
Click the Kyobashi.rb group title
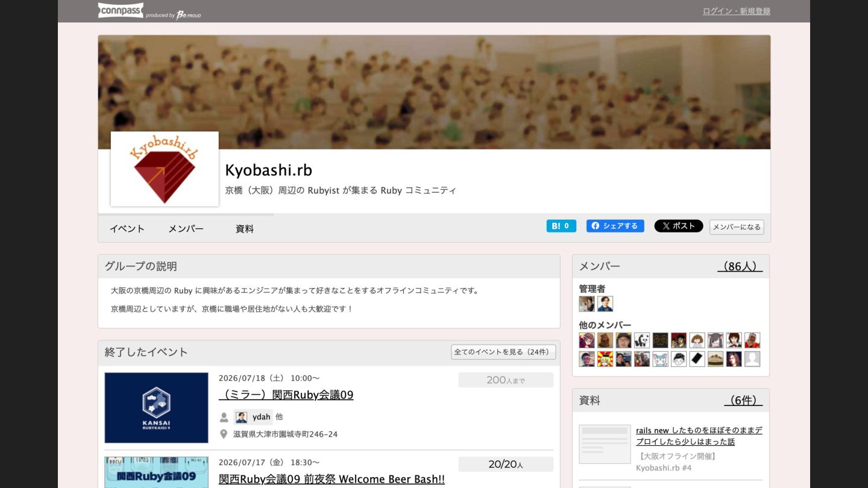269,170
